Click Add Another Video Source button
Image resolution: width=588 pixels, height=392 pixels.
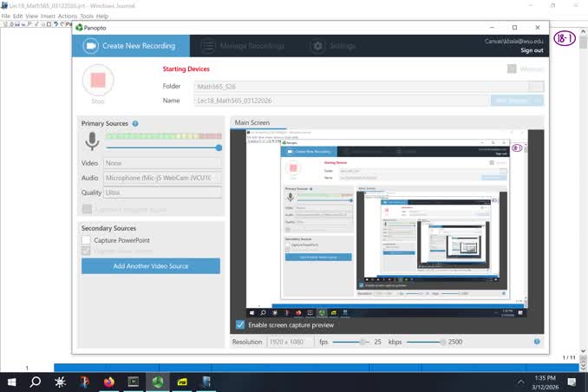(x=151, y=266)
